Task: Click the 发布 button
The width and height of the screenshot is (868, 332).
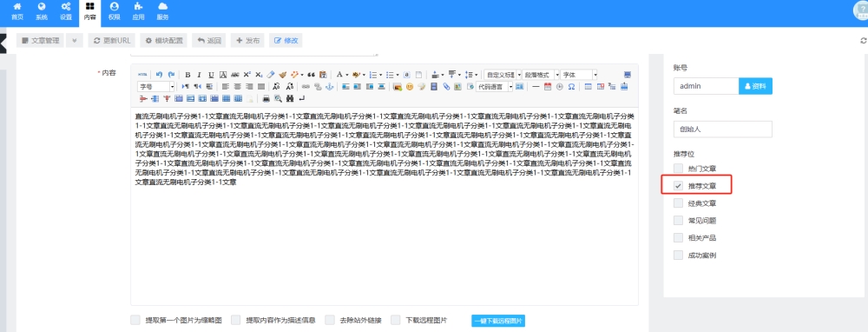Action: [x=247, y=41]
